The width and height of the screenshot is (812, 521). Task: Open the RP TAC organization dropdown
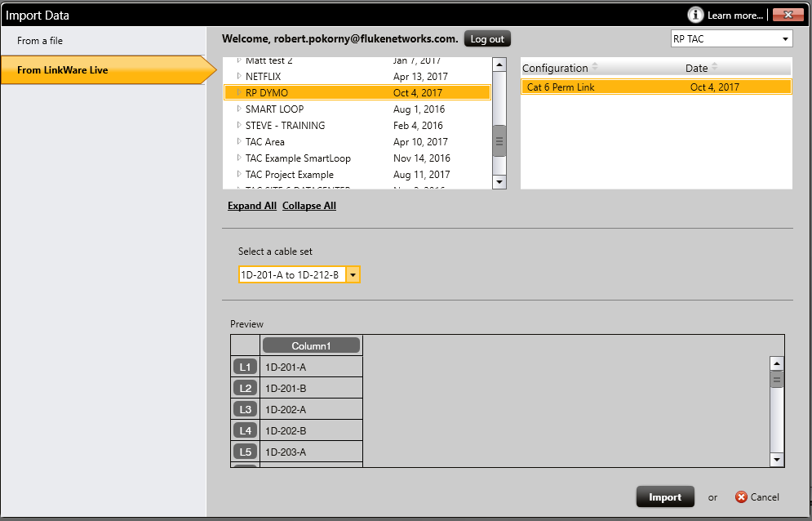[785, 39]
